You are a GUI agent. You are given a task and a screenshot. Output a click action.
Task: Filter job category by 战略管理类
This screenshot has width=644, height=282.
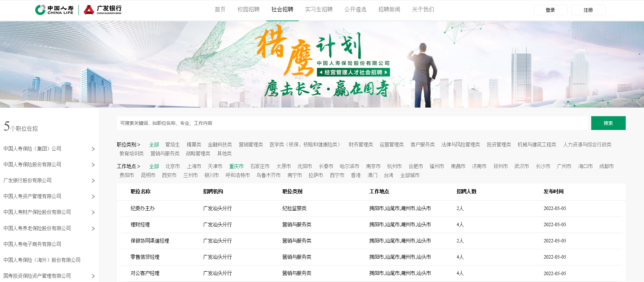tap(198, 153)
